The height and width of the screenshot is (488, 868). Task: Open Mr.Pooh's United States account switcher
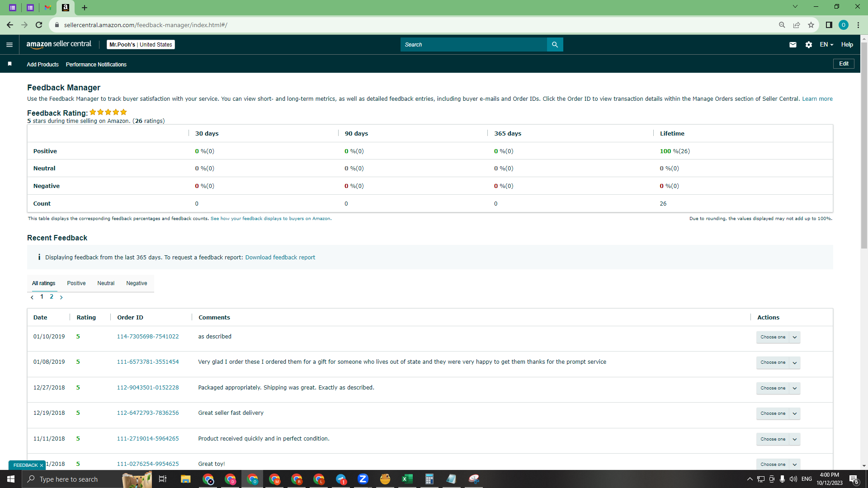(141, 45)
